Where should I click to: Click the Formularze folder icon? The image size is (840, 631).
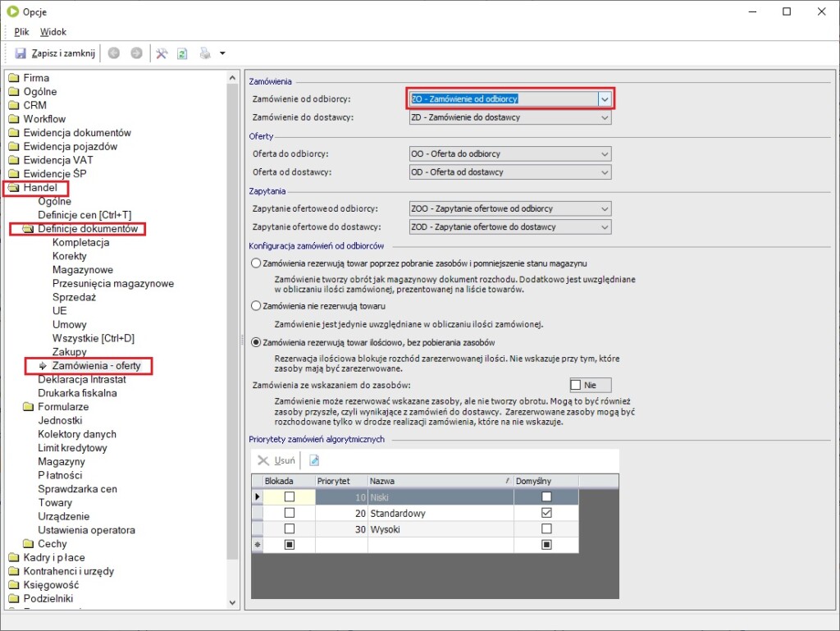29,407
